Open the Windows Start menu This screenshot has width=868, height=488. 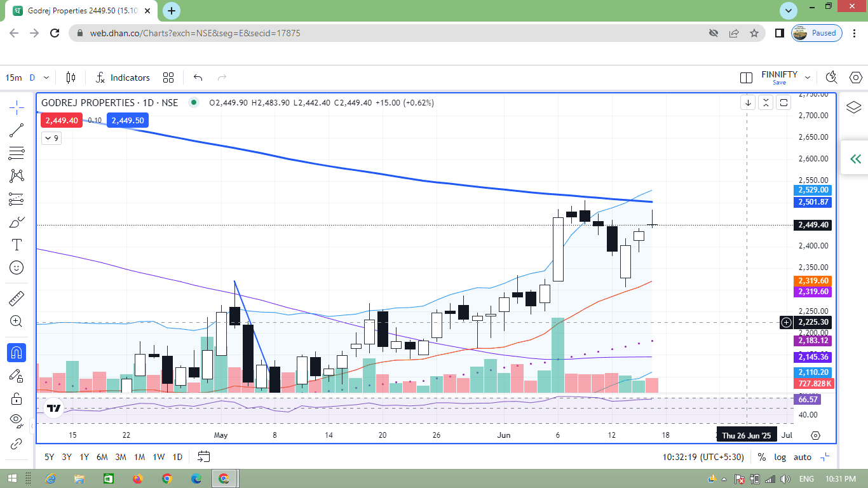coord(13,478)
